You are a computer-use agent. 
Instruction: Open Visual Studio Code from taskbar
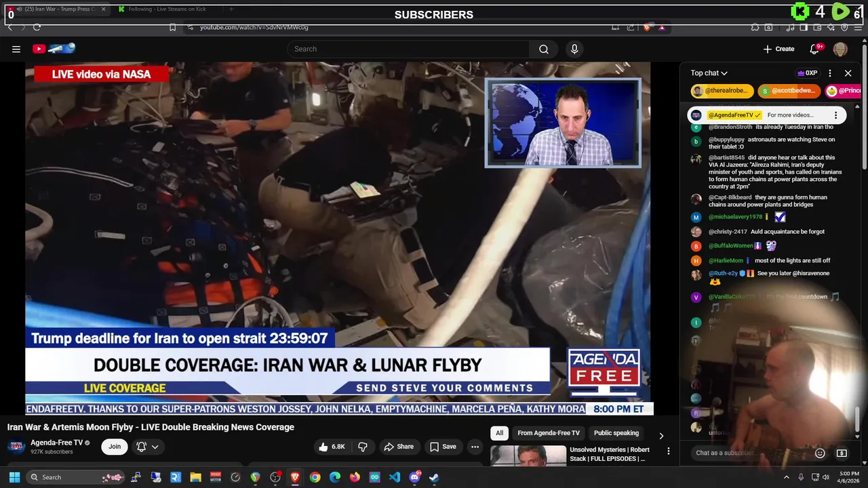395,477
